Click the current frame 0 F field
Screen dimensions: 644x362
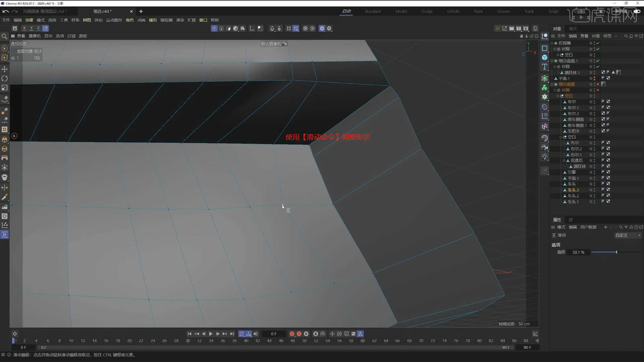click(x=274, y=334)
